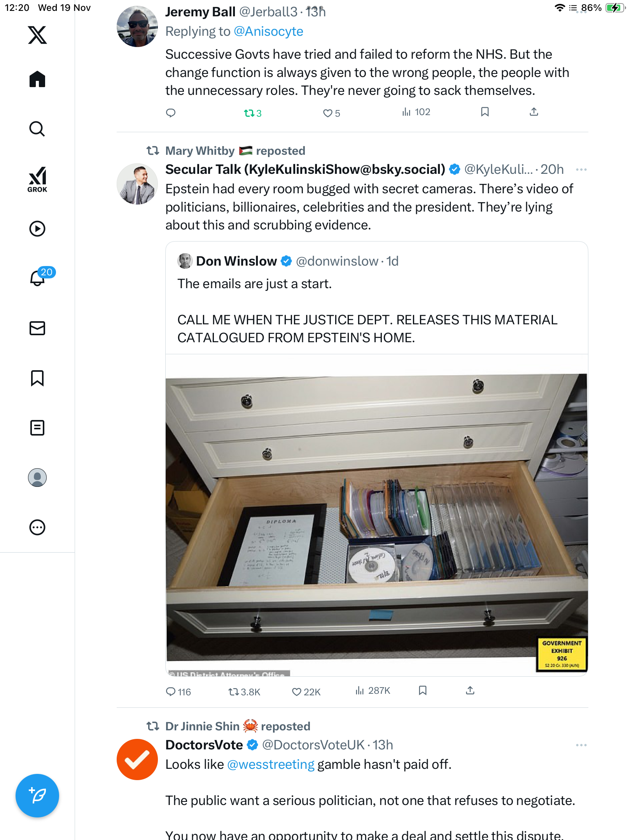Compose a new post
Screen dimensions: 630x840
[x=37, y=796]
